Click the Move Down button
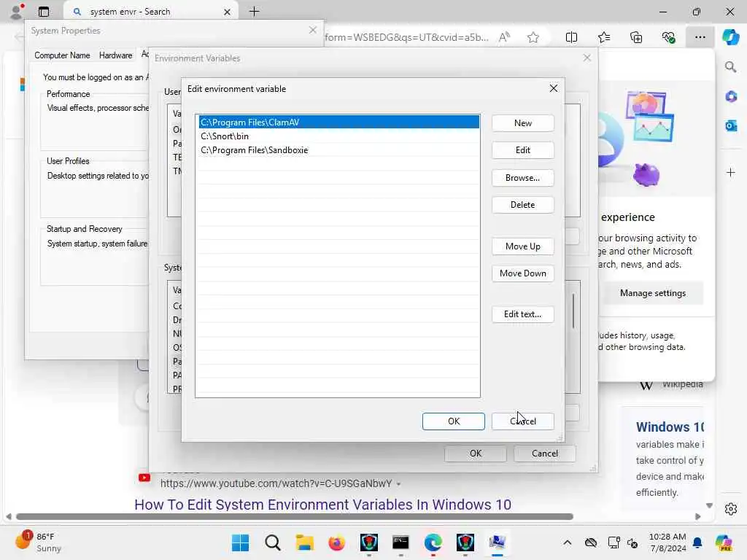The height and width of the screenshot is (560, 747). click(522, 273)
